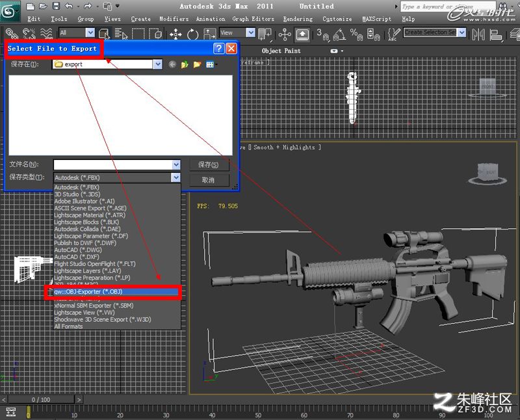Select qw::OBJ-Exporter (*.OBJ) format

click(x=117, y=292)
